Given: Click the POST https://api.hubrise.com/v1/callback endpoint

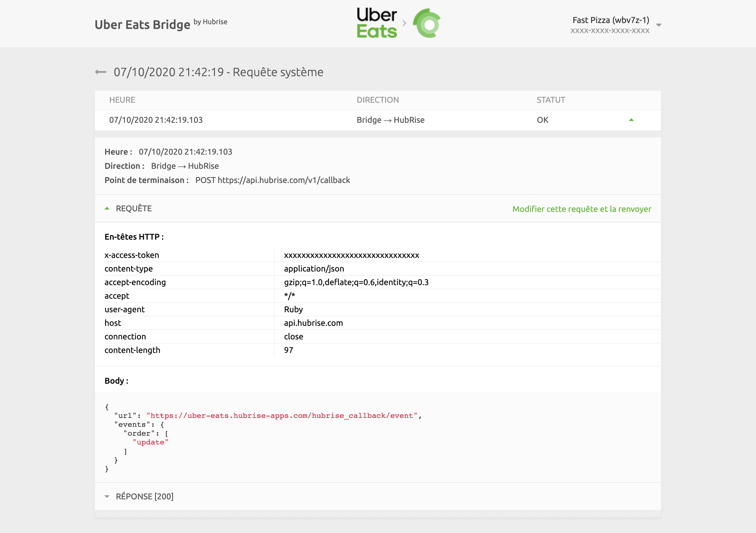Looking at the screenshot, I should point(273,180).
